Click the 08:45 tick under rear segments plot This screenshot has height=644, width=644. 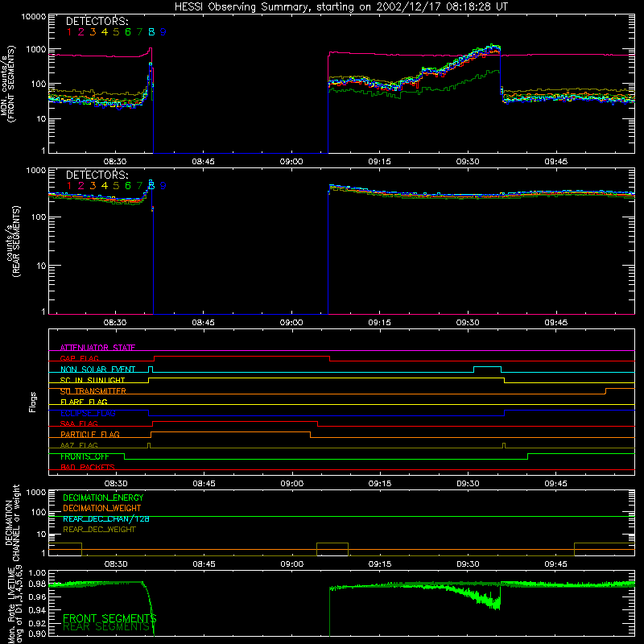[x=203, y=323]
